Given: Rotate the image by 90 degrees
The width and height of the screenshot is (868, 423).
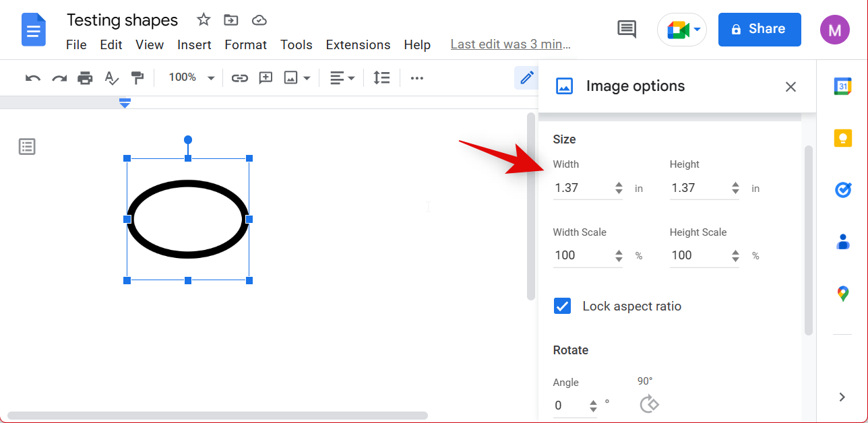Looking at the screenshot, I should (649, 403).
